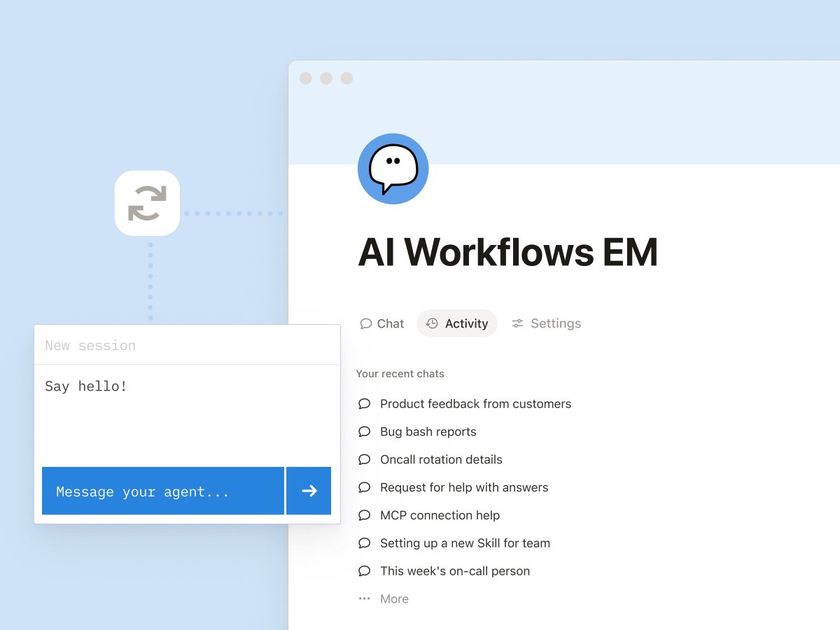Click the New session title field
Image resolution: width=840 pixels, height=630 pixels.
point(187,345)
